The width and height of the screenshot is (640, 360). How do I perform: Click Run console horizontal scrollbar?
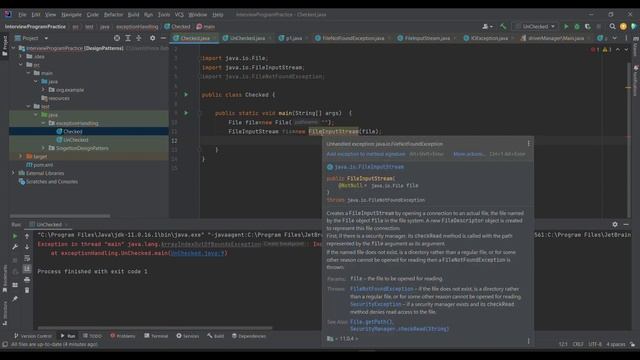[155, 327]
